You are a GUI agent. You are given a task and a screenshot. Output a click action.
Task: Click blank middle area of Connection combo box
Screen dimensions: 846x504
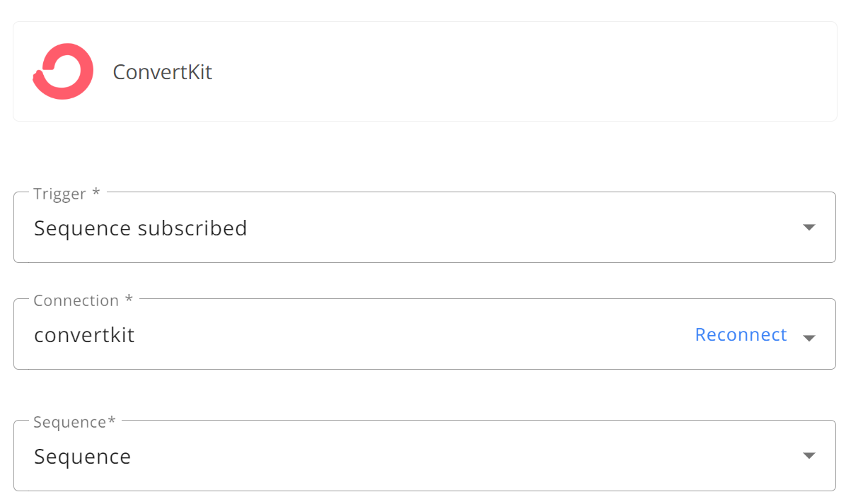(410, 334)
